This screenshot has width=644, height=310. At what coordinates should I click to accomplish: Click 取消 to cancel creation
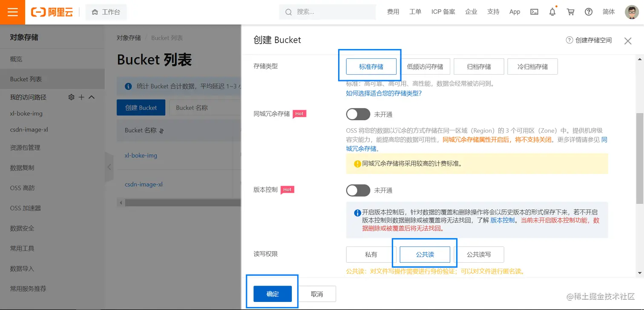point(317,294)
